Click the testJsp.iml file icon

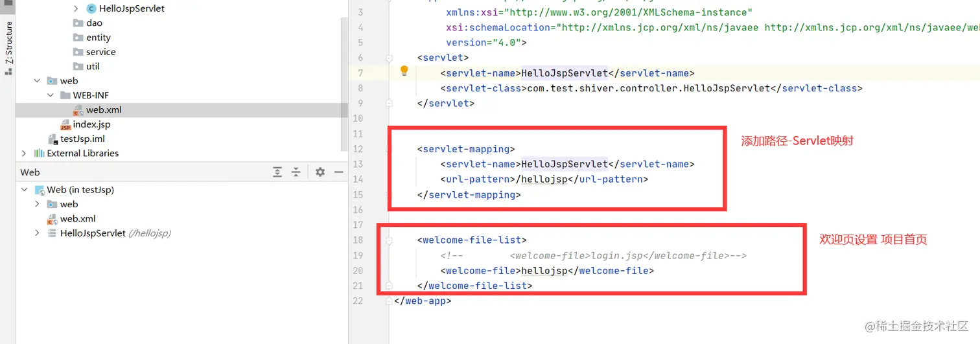[52, 139]
